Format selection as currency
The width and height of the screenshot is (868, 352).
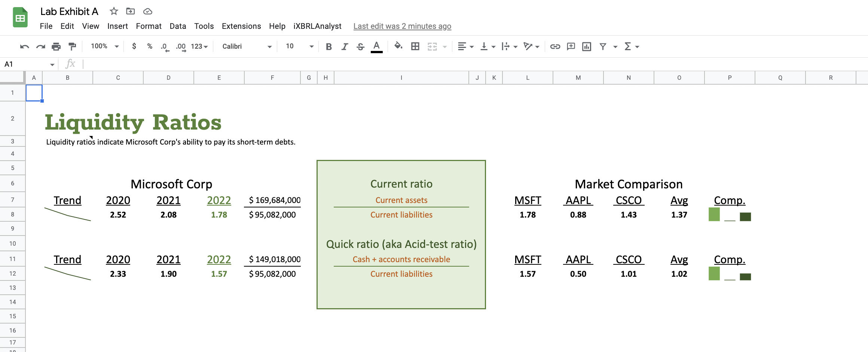(x=134, y=46)
